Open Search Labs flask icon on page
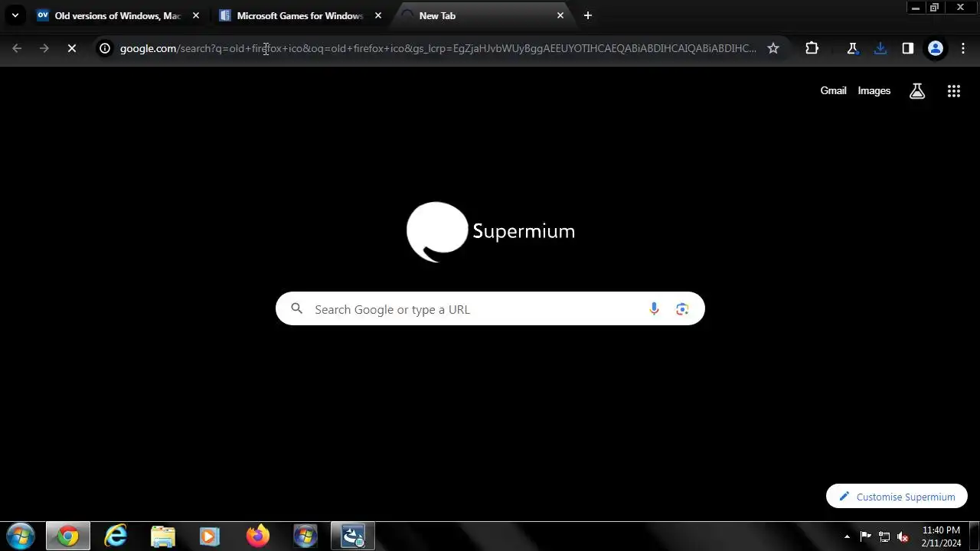The width and height of the screenshot is (980, 551). click(917, 91)
